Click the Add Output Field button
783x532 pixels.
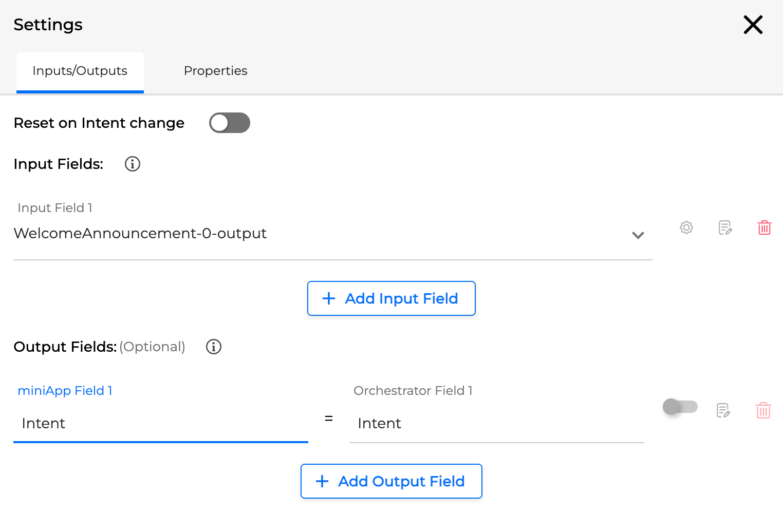[x=391, y=481]
